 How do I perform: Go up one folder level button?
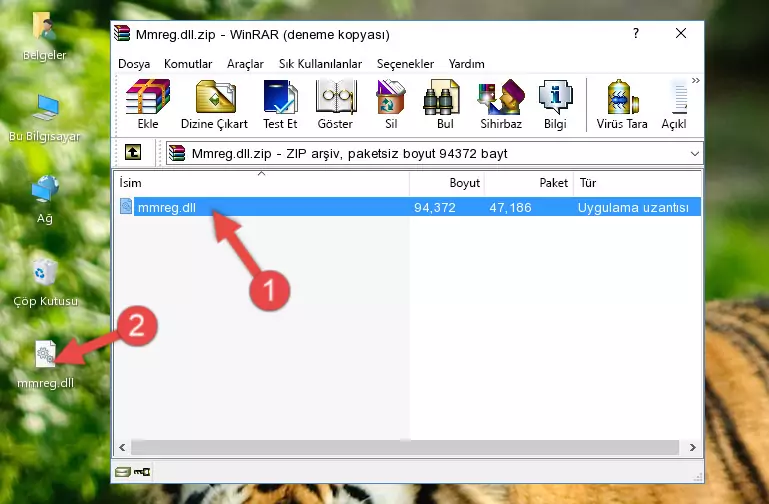coord(133,152)
